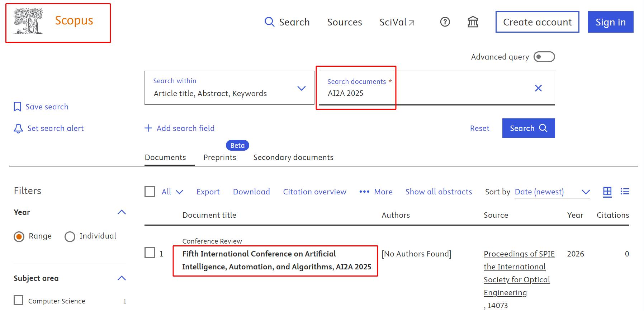
Task: Click the Show all abstracts link
Action: tap(439, 192)
